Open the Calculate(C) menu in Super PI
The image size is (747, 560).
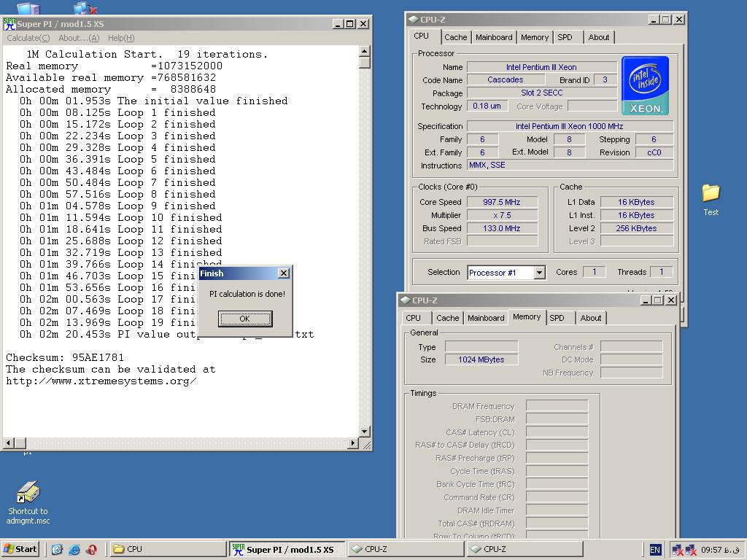pos(28,38)
